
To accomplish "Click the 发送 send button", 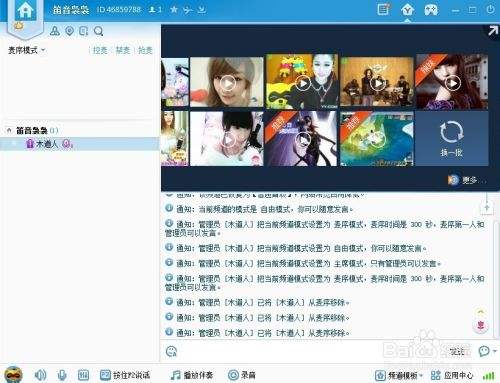I will point(457,351).
